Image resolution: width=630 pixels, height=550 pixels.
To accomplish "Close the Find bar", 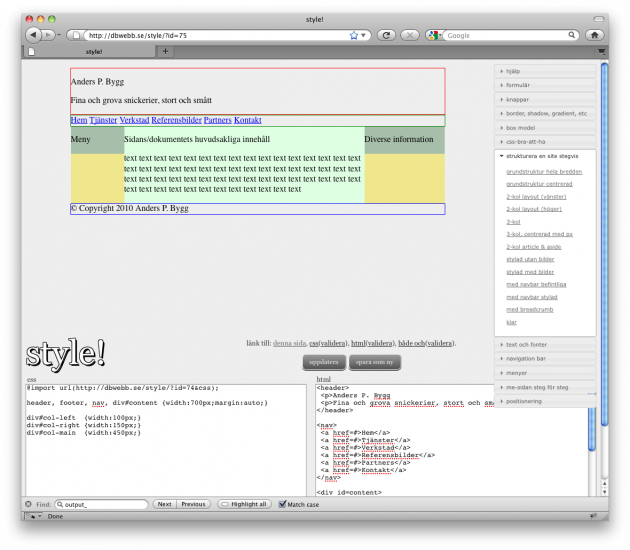I will coord(28,504).
